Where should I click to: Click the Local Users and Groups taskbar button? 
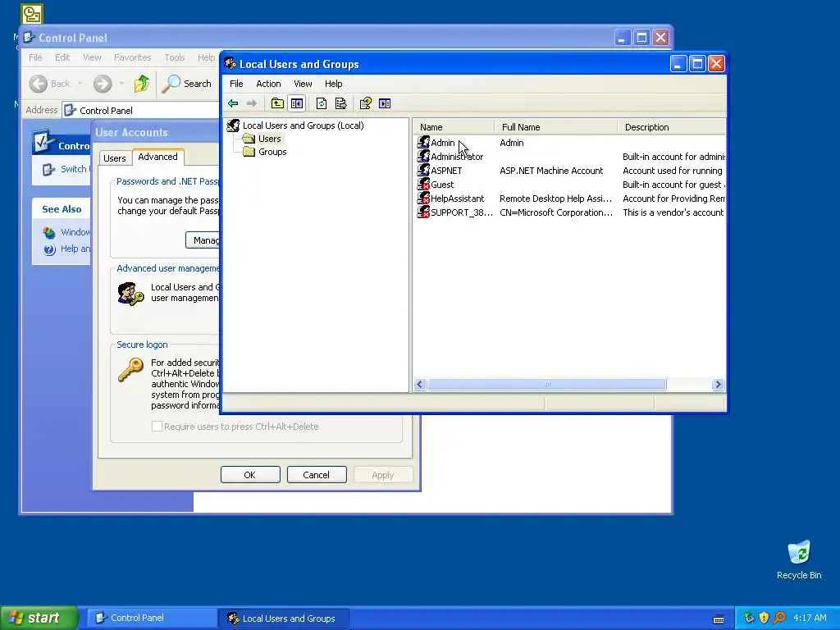click(283, 618)
